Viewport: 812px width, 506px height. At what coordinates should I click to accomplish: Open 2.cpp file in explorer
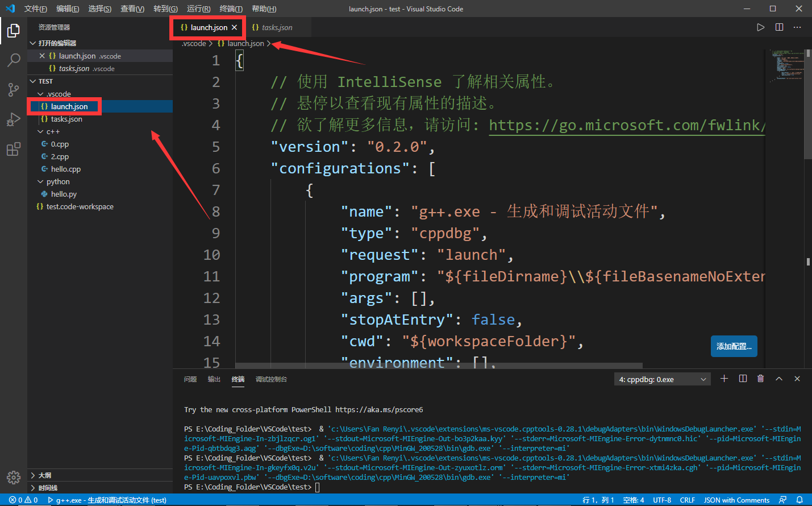coord(60,156)
